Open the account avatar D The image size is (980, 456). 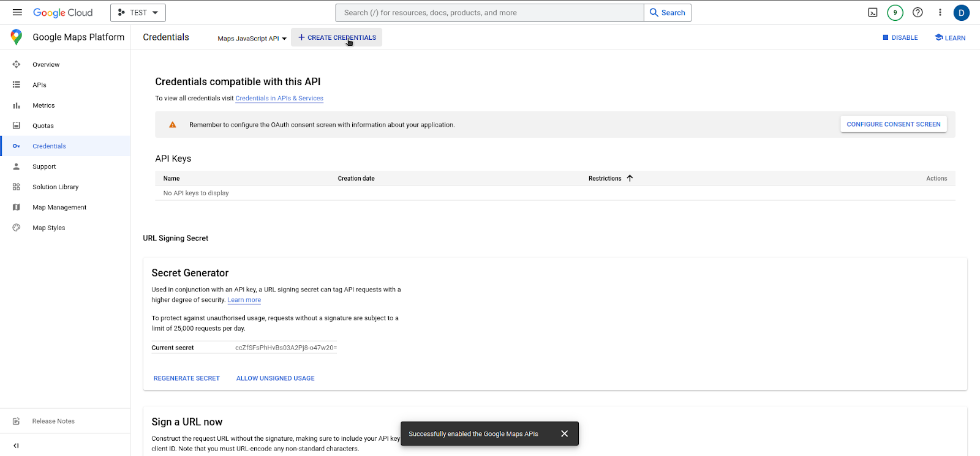pyautogui.click(x=961, y=12)
